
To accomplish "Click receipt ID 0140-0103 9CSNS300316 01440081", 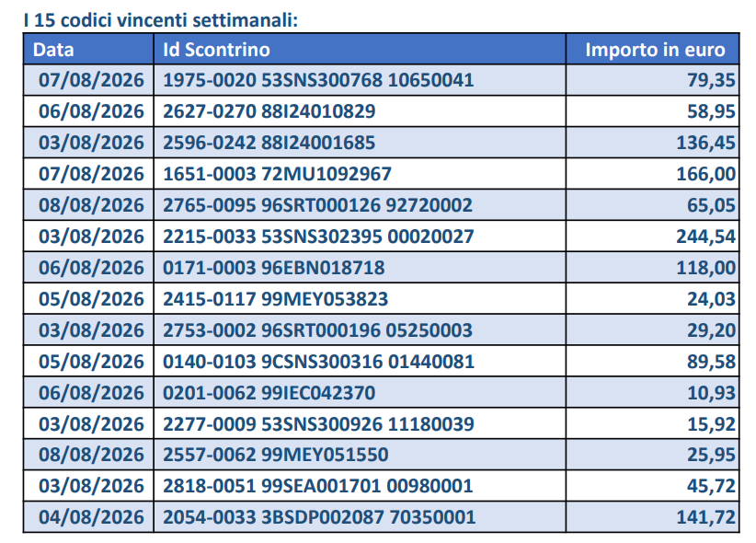I will click(319, 362).
